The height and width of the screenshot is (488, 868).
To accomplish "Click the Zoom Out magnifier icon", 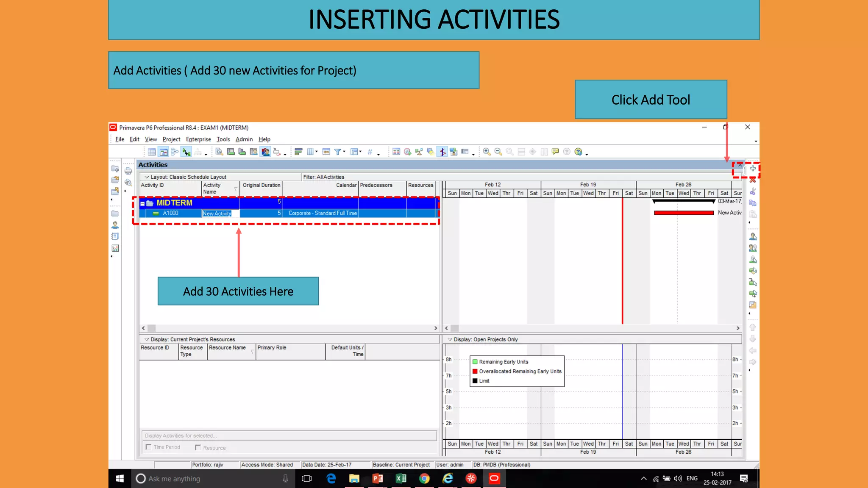I will pyautogui.click(x=498, y=152).
